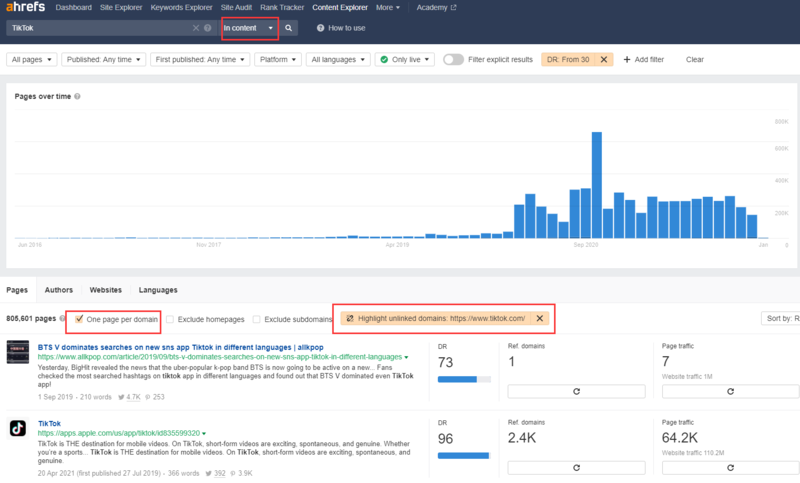Click the How to use help icon

click(x=320, y=28)
